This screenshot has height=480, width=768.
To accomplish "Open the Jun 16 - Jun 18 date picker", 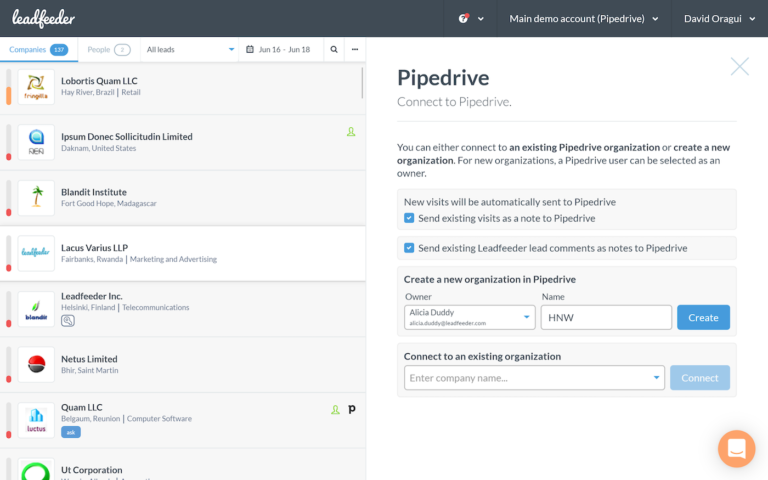I will click(281, 49).
